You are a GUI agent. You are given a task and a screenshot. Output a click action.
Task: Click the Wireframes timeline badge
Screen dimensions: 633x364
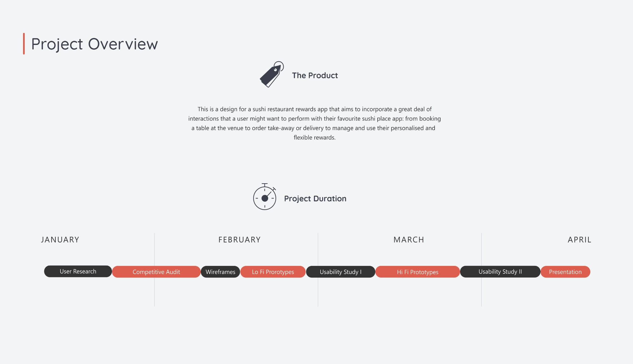click(220, 271)
